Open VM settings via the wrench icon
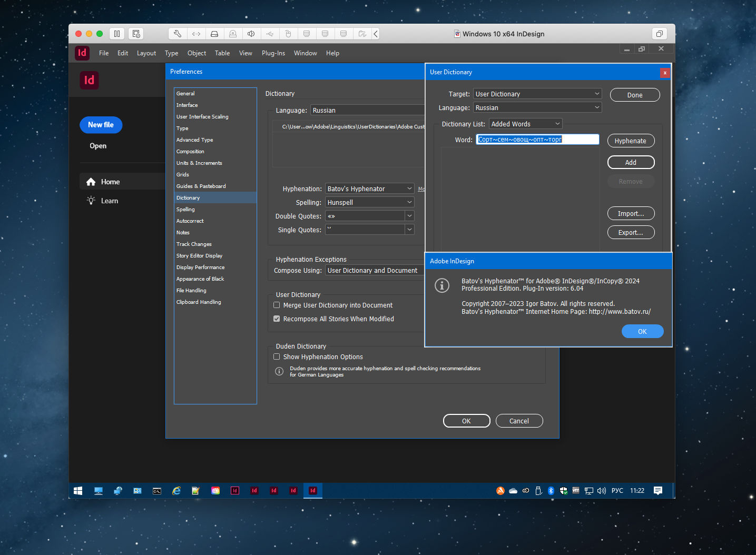Screen dimensions: 756x555 pyautogui.click(x=178, y=34)
